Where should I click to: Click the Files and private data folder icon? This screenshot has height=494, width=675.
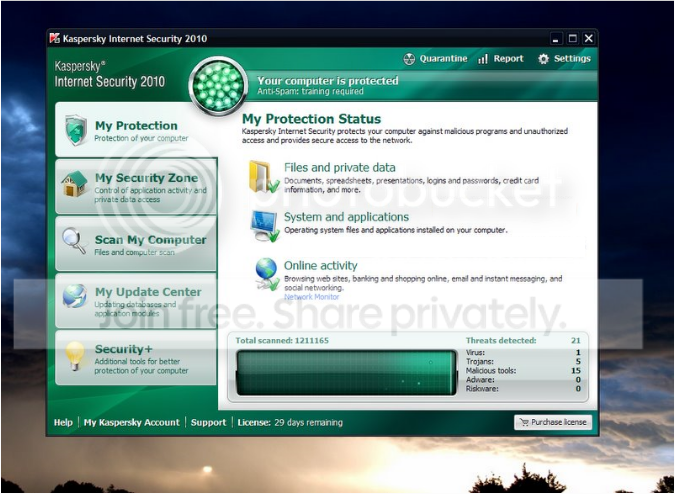coord(263,176)
